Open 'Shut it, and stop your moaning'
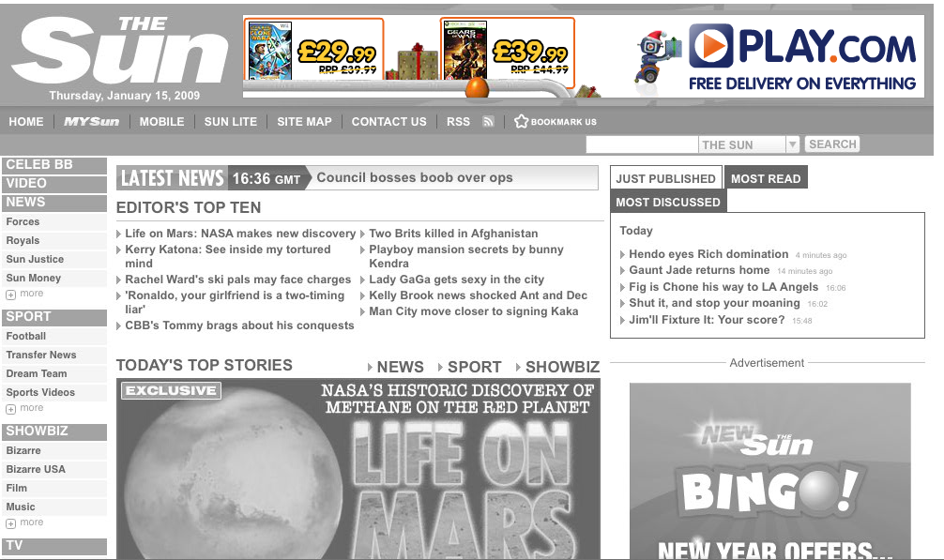This screenshot has height=560, width=944. [x=715, y=303]
